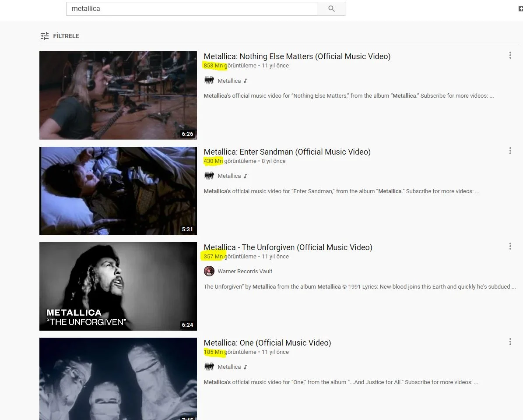The image size is (523, 420).
Task: Click Metallica channel avatar under Nothing Else Matters
Action: coord(209,81)
